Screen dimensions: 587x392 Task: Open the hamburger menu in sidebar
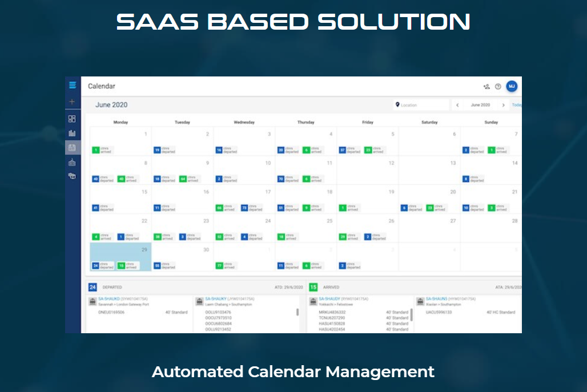point(73,85)
